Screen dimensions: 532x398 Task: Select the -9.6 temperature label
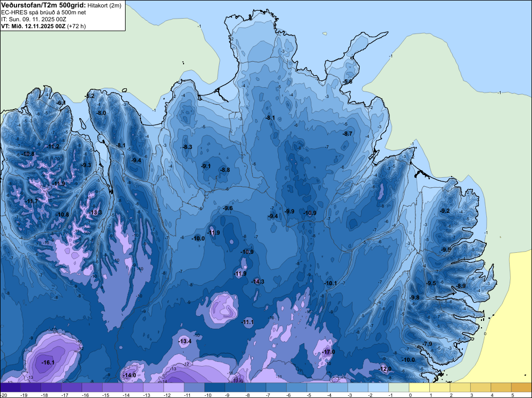228,208
